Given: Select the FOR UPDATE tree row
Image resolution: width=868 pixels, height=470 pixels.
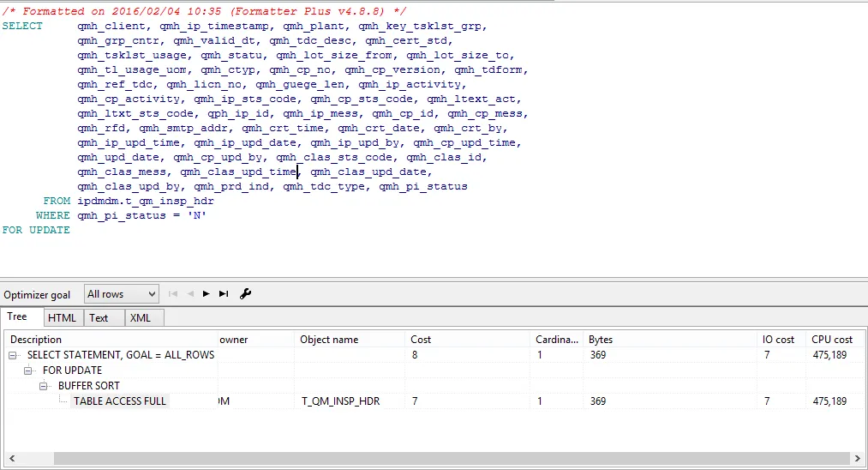Looking at the screenshot, I should pyautogui.click(x=73, y=371).
